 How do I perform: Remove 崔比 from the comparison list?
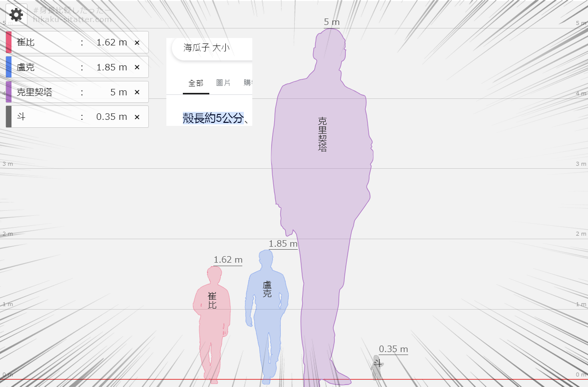point(137,43)
